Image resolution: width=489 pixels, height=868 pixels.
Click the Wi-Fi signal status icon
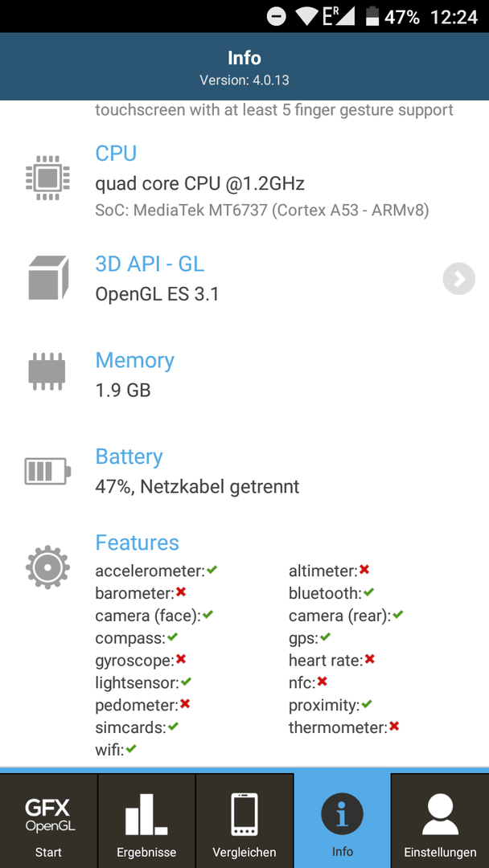coord(306,17)
